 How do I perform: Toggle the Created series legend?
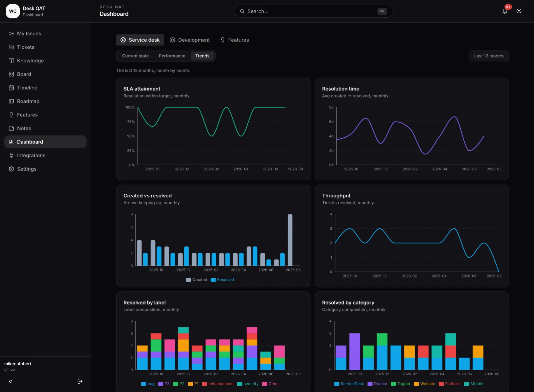pos(197,280)
